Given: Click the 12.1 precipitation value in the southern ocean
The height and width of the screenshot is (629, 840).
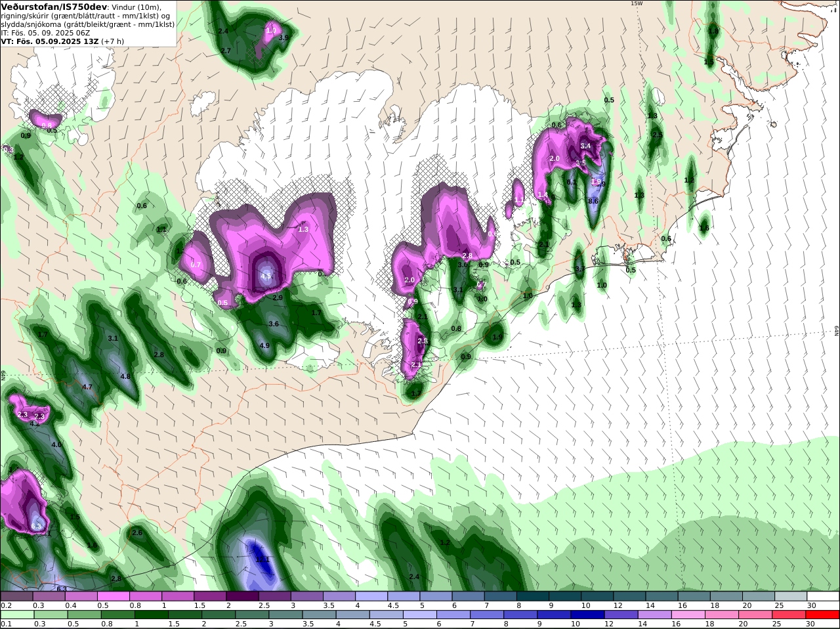Looking at the screenshot, I should click(x=262, y=559).
